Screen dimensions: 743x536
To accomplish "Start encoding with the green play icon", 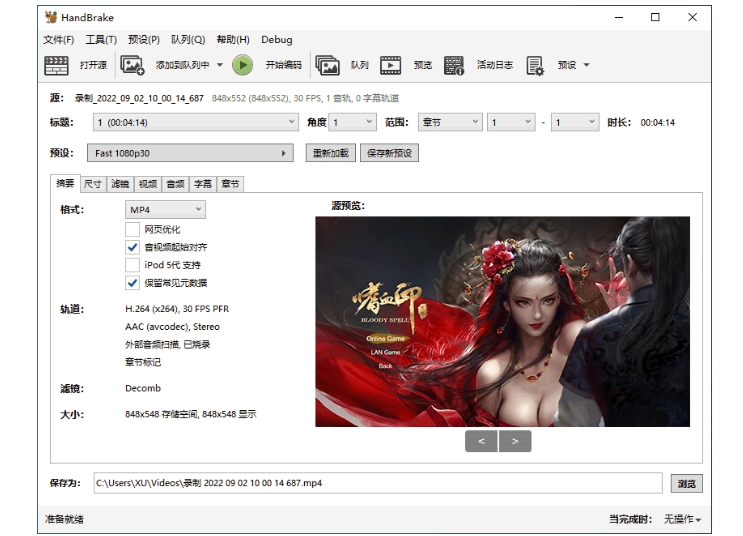I will point(243,65).
